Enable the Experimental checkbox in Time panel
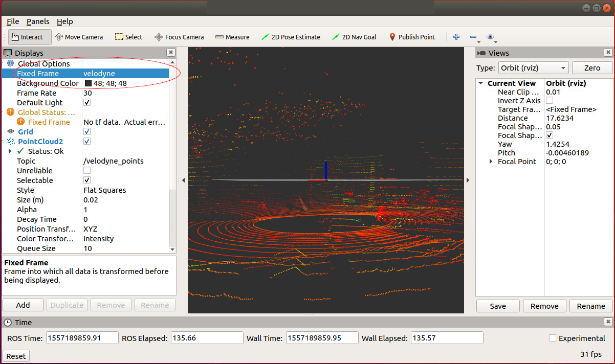The width and height of the screenshot is (615, 364). [552, 338]
